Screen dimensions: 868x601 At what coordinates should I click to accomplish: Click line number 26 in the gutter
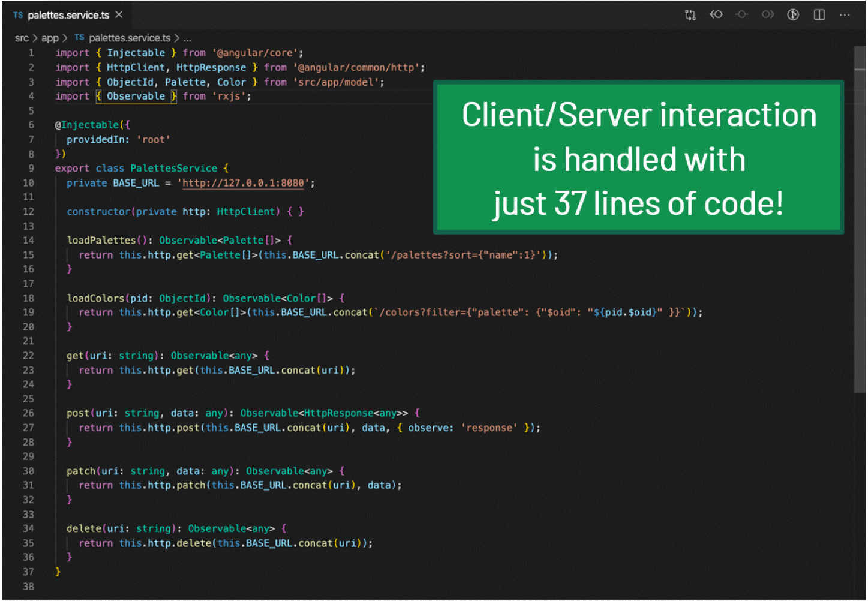[28, 413]
